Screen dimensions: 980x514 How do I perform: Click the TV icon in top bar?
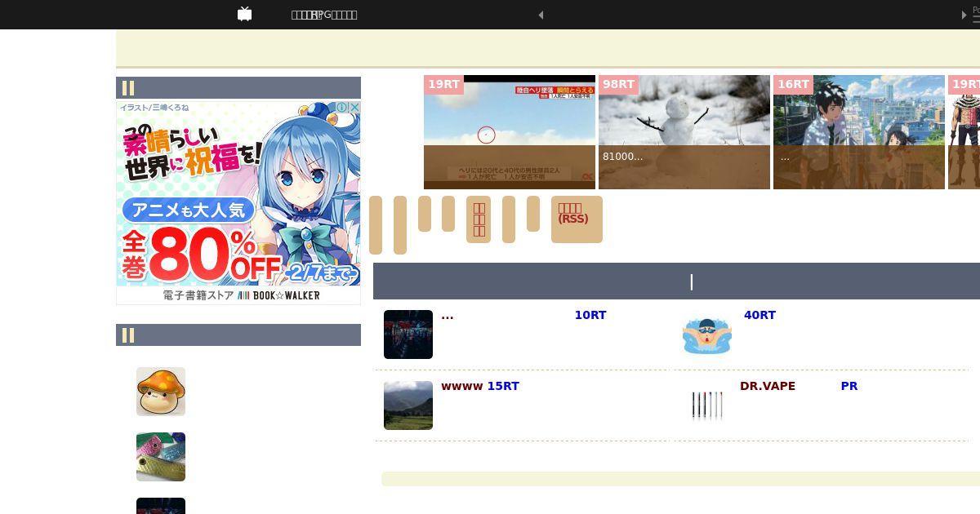244,14
